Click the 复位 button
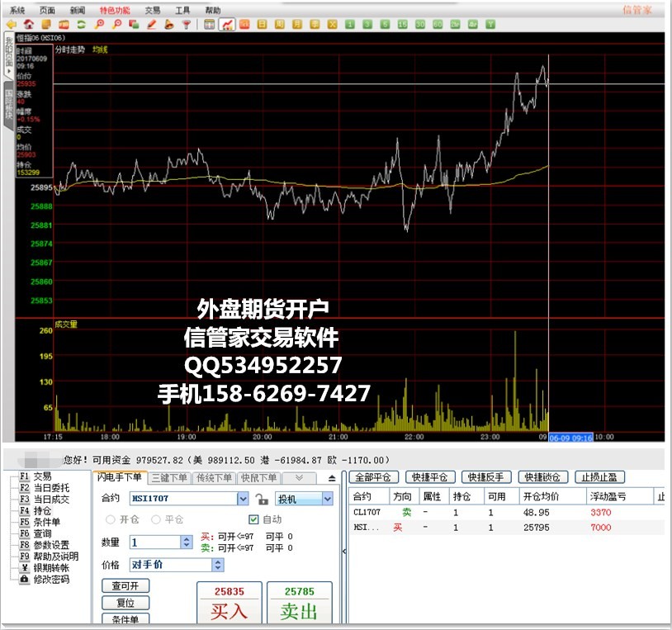 [125, 603]
